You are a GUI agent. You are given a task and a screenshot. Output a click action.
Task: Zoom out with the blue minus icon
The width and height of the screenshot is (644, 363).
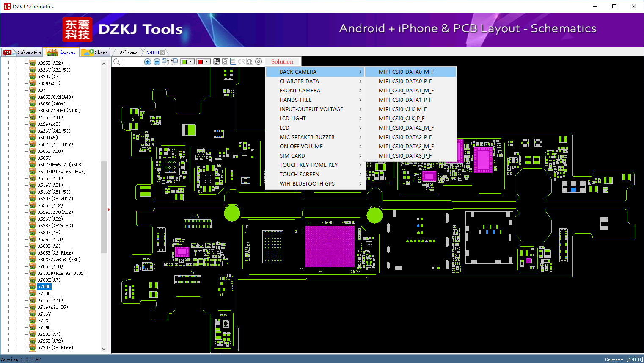tap(157, 62)
